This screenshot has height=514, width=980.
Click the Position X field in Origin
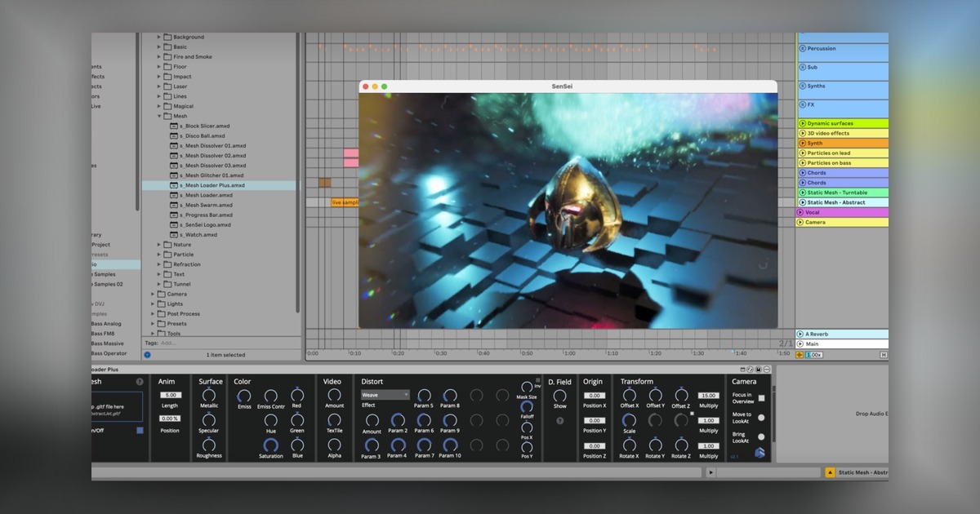pos(594,396)
